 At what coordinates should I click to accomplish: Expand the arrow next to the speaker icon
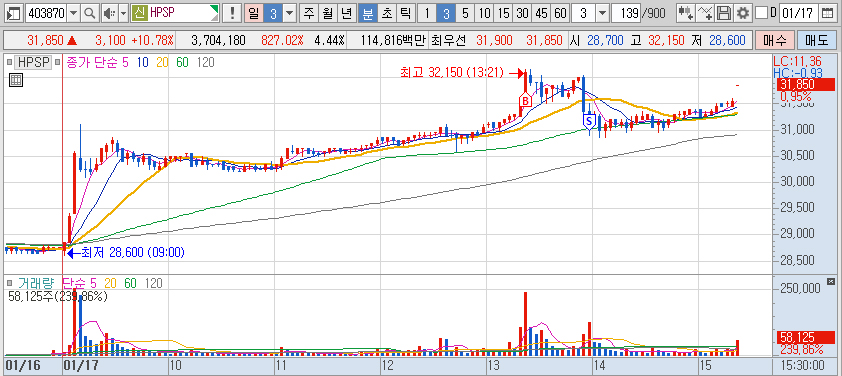(x=123, y=13)
